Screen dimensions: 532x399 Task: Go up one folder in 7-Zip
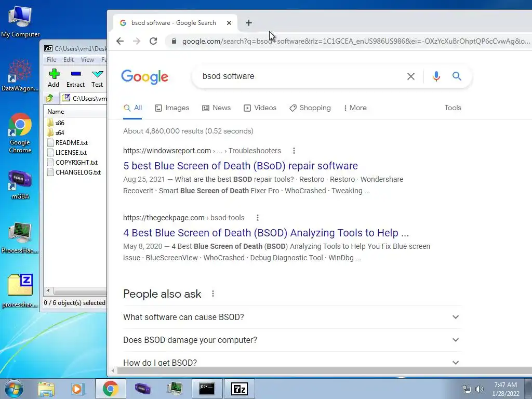(x=50, y=98)
